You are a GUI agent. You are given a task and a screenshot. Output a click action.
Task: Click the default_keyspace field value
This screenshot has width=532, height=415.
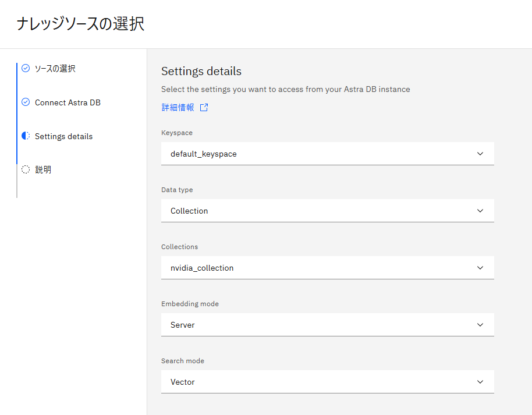pyautogui.click(x=204, y=154)
